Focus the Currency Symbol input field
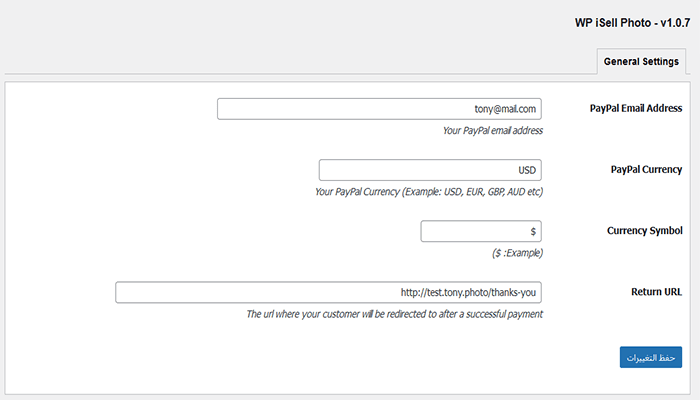This screenshot has height=400, width=700. click(481, 231)
